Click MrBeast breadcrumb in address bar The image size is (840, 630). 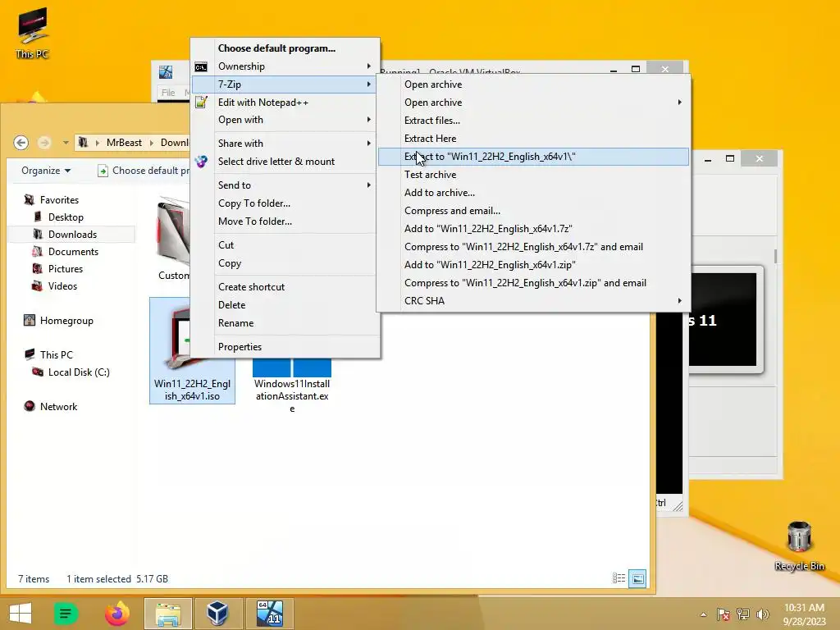124,143
